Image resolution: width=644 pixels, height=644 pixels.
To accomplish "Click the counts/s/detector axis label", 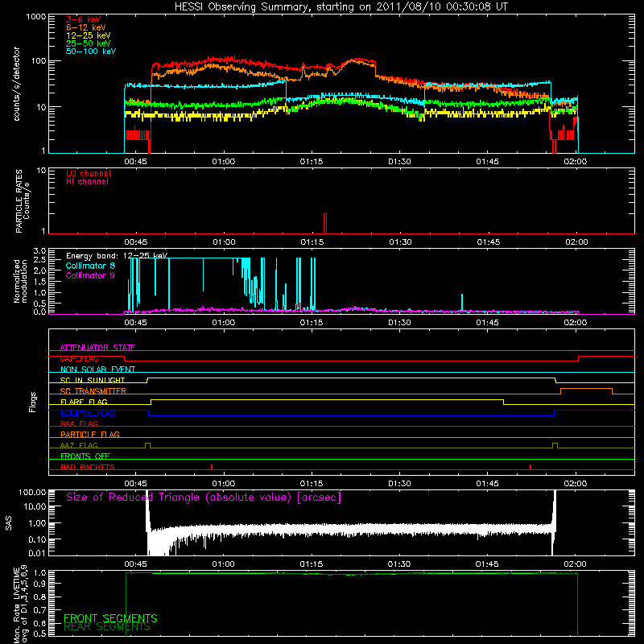I will pyautogui.click(x=17, y=84).
